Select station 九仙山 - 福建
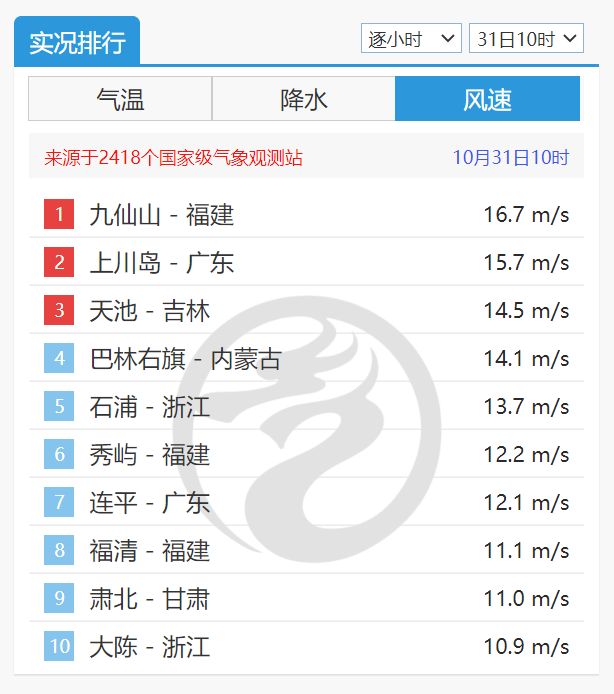614x694 pixels. coord(162,215)
